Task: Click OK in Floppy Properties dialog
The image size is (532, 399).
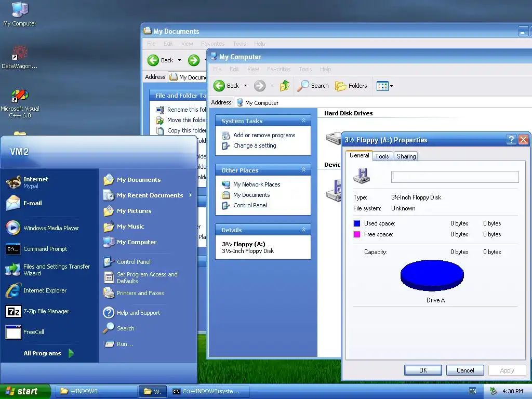Action: [x=423, y=370]
